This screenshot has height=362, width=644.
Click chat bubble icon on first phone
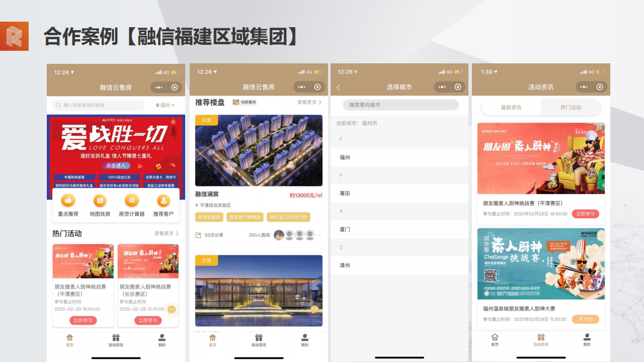(172, 310)
